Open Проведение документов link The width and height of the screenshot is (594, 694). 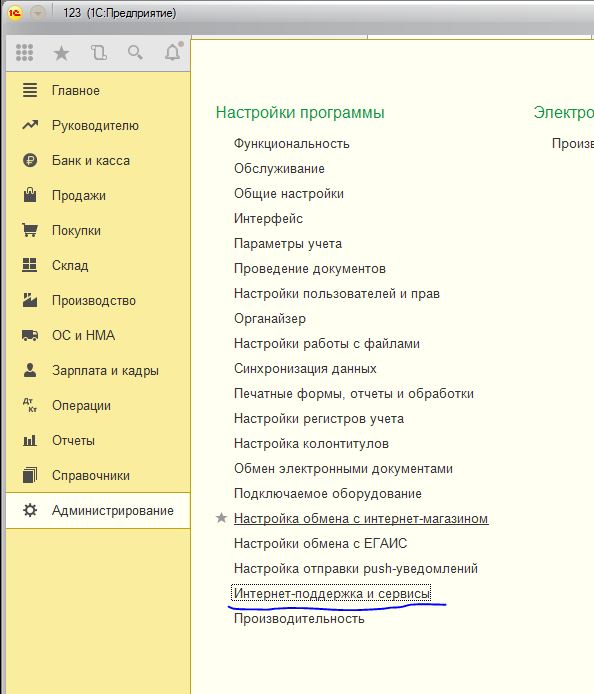[310, 269]
